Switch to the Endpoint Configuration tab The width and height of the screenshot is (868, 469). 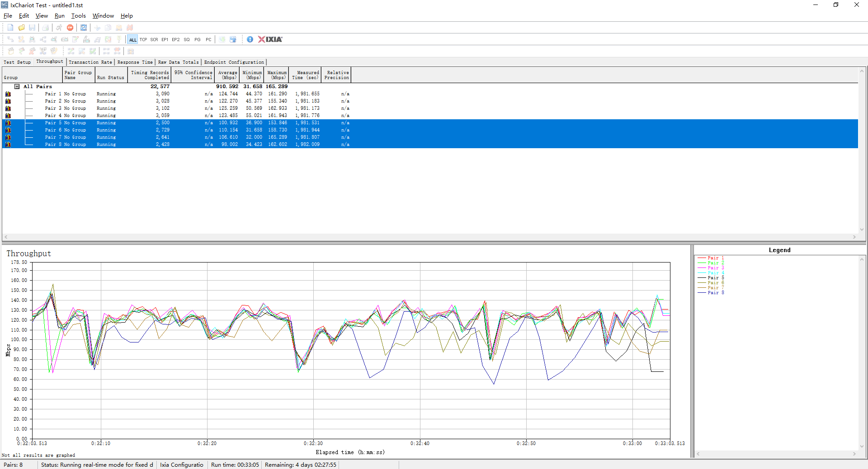pos(234,62)
